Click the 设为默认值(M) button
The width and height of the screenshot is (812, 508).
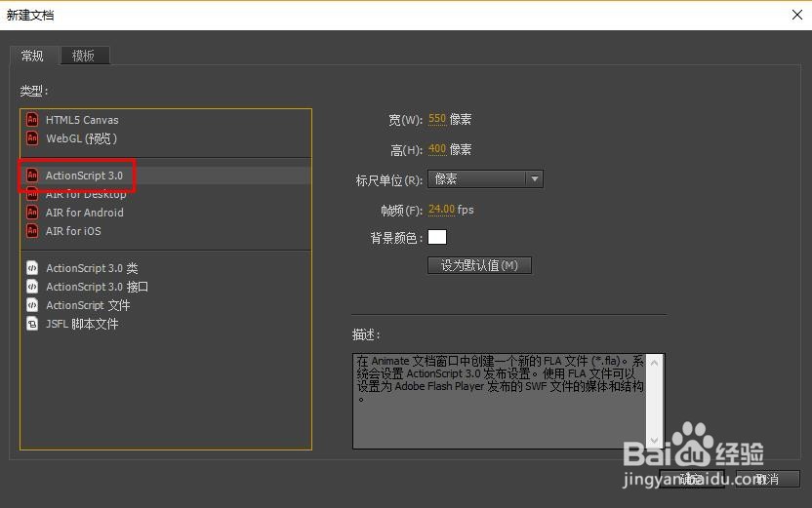(479, 265)
